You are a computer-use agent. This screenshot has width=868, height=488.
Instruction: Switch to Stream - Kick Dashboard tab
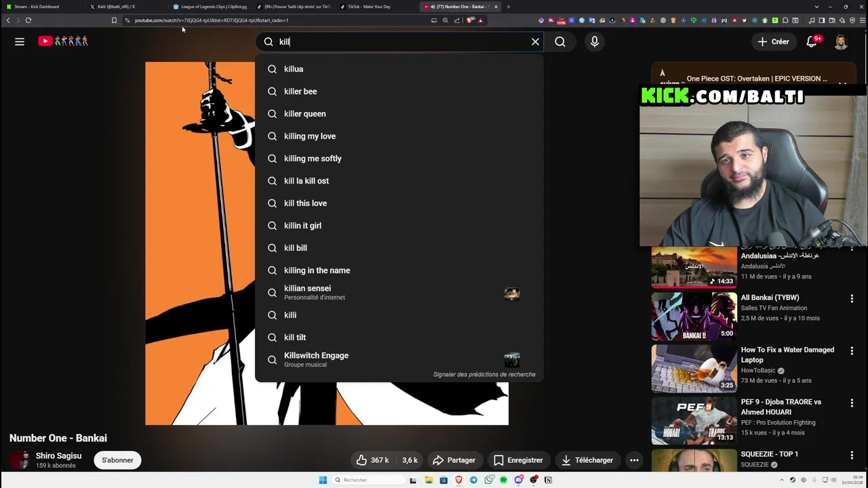click(41, 7)
